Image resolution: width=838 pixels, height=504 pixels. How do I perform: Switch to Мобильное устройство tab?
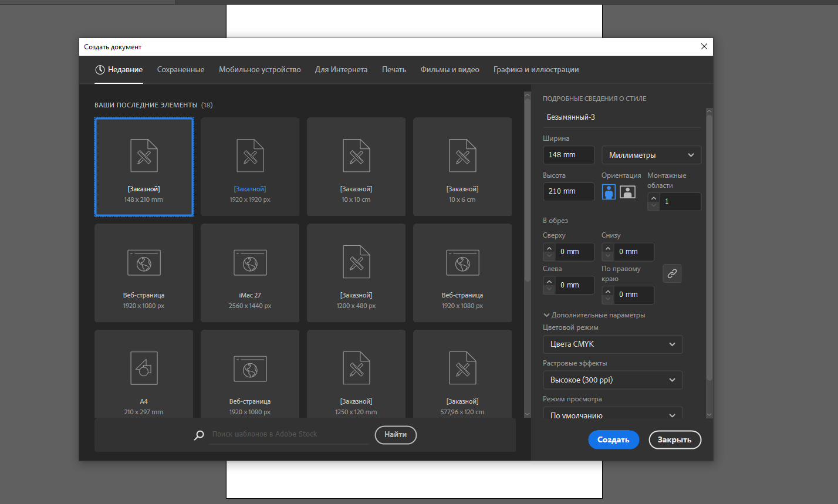click(x=260, y=69)
